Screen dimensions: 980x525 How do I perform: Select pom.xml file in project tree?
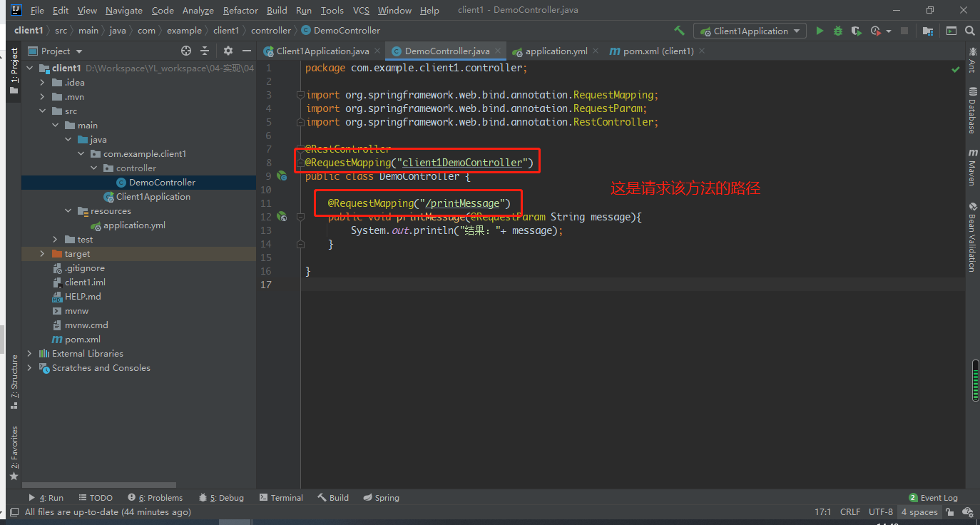83,339
